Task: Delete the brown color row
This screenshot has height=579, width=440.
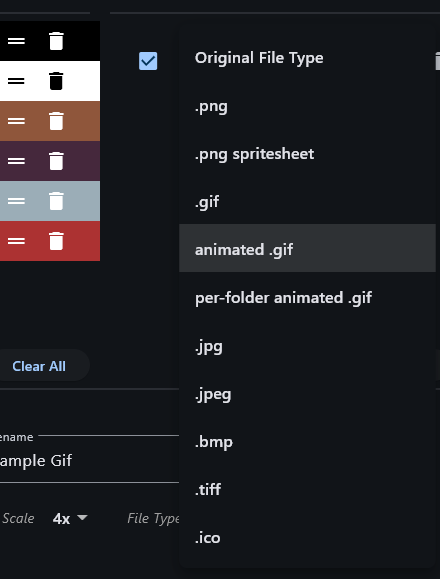Action: (56, 121)
